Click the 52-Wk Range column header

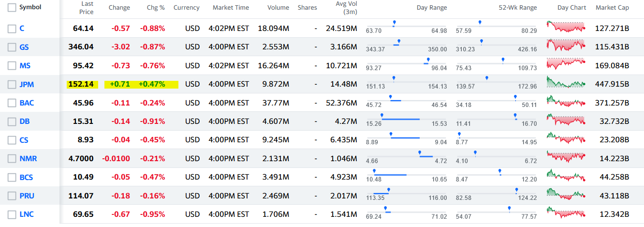point(518,8)
